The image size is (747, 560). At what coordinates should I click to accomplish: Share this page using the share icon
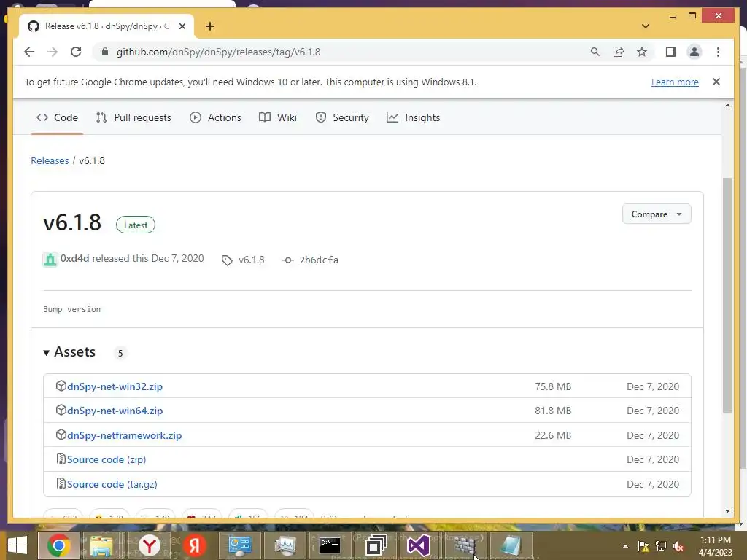(619, 52)
